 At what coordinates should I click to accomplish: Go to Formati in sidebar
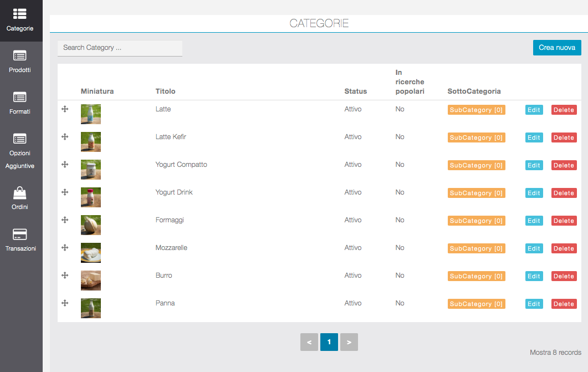[20, 97]
